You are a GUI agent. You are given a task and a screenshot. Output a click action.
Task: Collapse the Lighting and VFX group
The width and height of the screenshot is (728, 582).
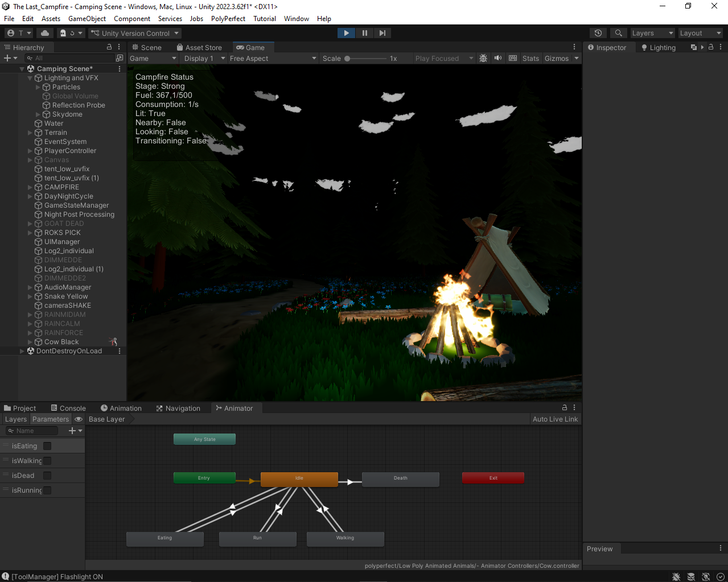pos(30,78)
